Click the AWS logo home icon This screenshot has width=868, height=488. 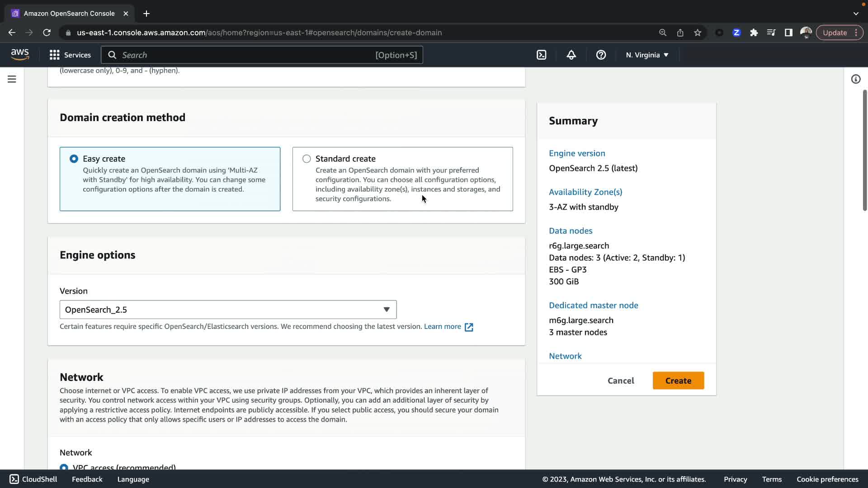coord(20,55)
